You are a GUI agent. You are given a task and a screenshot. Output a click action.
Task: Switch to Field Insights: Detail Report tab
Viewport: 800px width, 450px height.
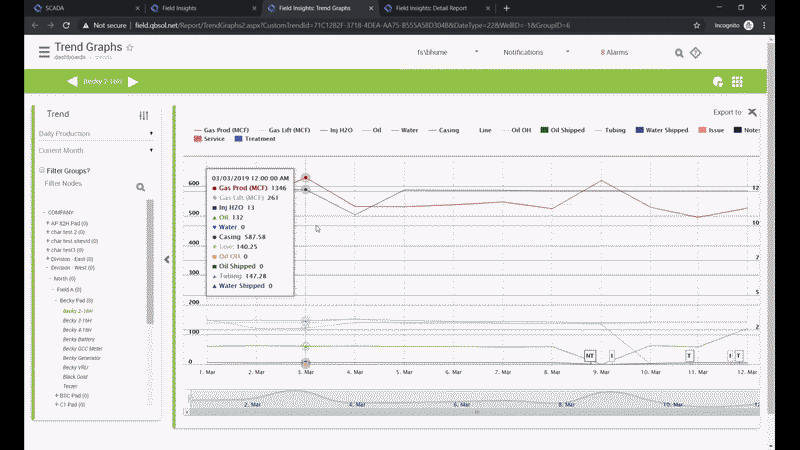tap(436, 8)
